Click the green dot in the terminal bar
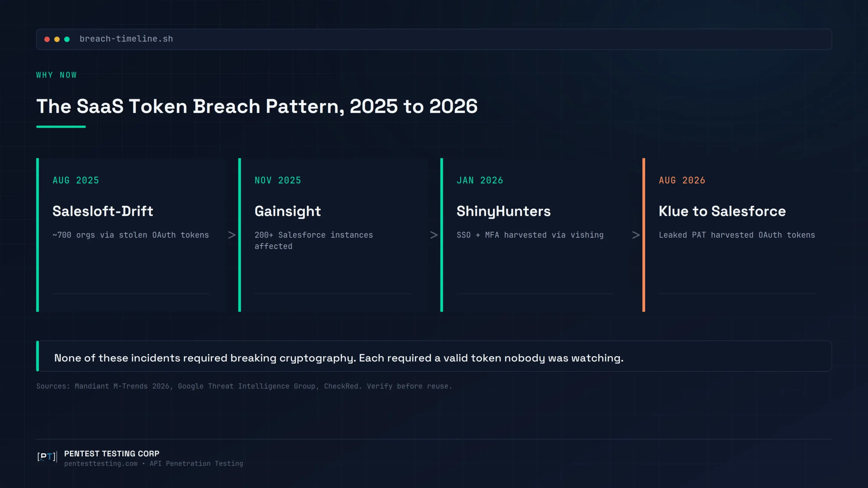 pyautogui.click(x=67, y=39)
